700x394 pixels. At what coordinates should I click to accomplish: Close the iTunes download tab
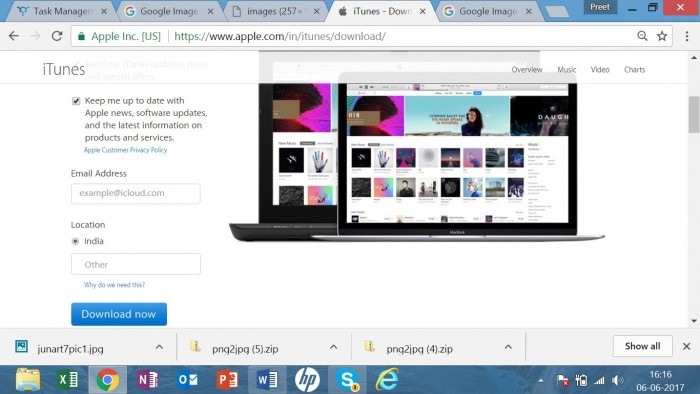(x=423, y=12)
